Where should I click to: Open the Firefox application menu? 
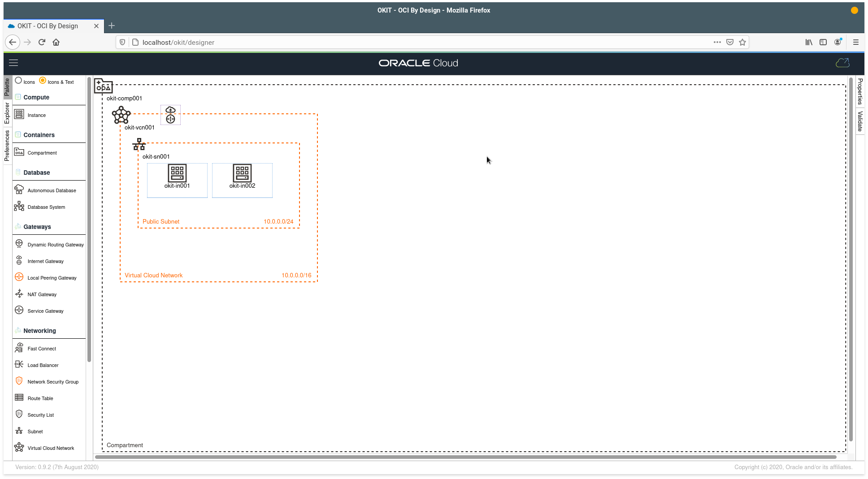pyautogui.click(x=856, y=42)
